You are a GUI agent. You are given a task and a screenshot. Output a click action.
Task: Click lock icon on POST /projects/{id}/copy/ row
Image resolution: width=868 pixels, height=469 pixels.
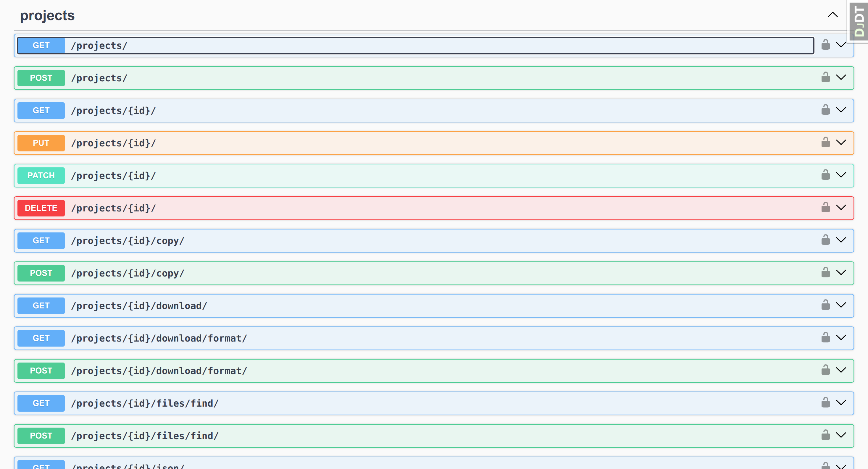(825, 272)
